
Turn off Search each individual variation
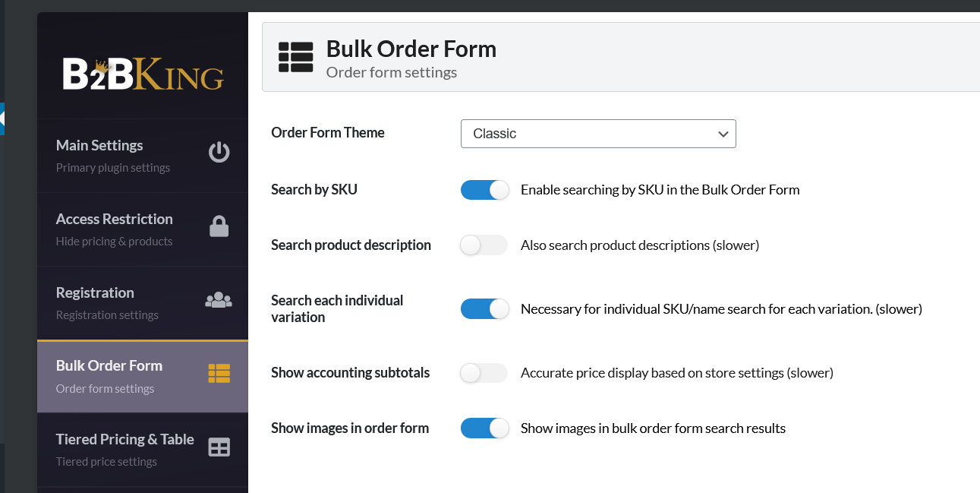(484, 308)
